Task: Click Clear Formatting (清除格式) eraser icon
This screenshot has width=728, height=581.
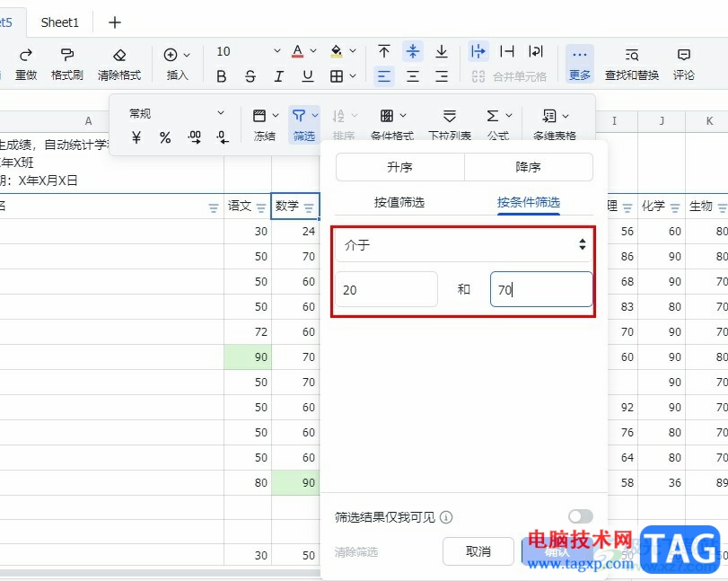Action: [x=119, y=56]
